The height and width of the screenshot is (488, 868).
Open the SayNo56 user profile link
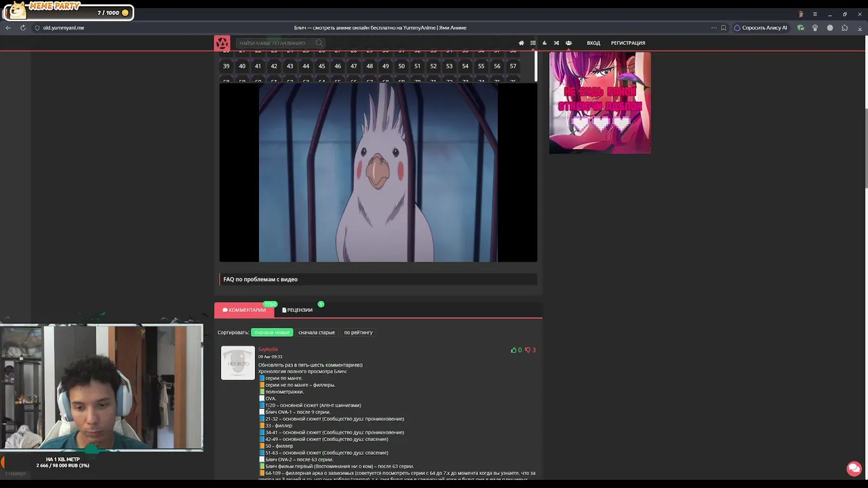(268, 349)
